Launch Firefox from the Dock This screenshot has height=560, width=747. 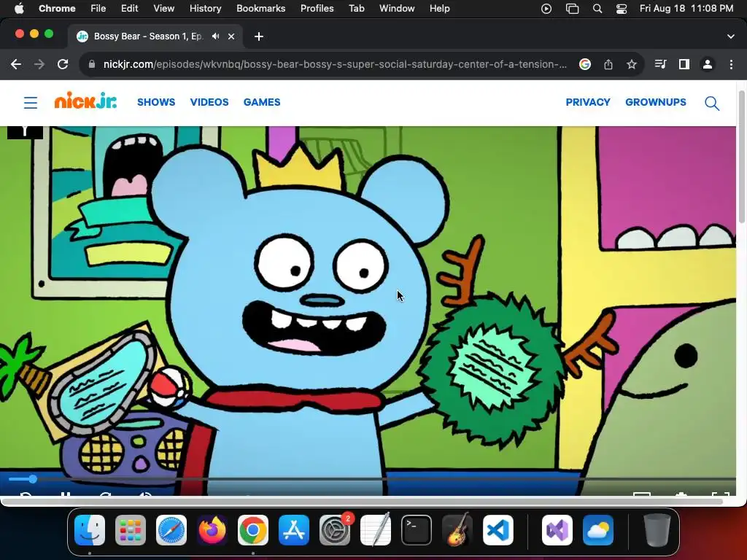click(x=212, y=530)
